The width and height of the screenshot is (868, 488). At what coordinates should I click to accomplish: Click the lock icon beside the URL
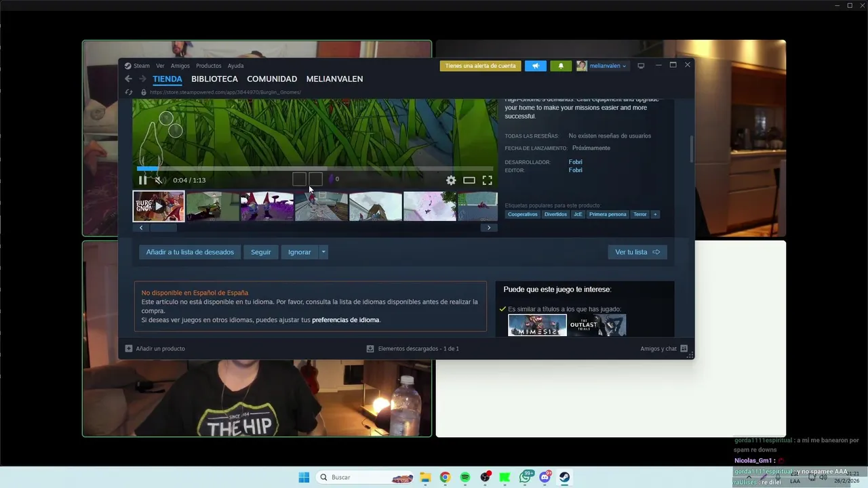[143, 92]
